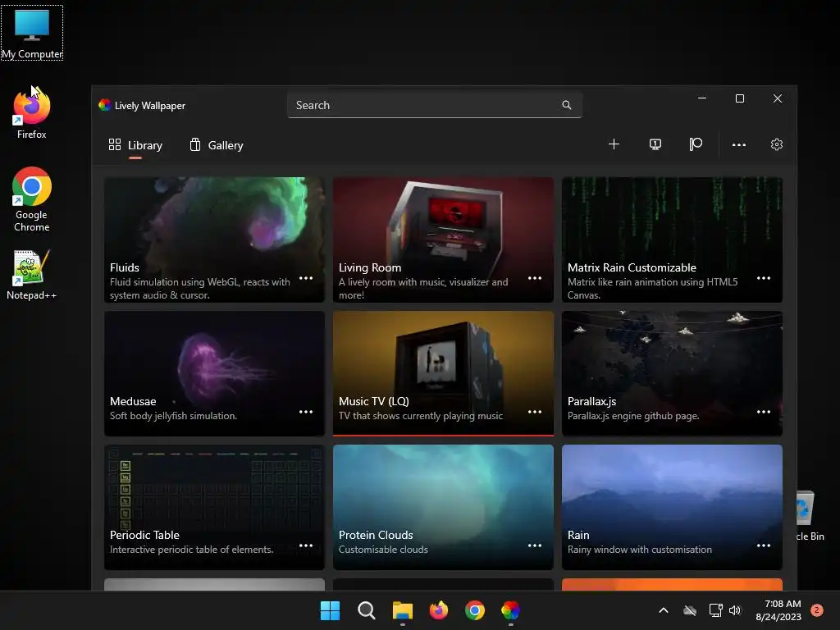Click the Patreon support icon
Viewport: 840px width, 630px height.
pos(696,144)
